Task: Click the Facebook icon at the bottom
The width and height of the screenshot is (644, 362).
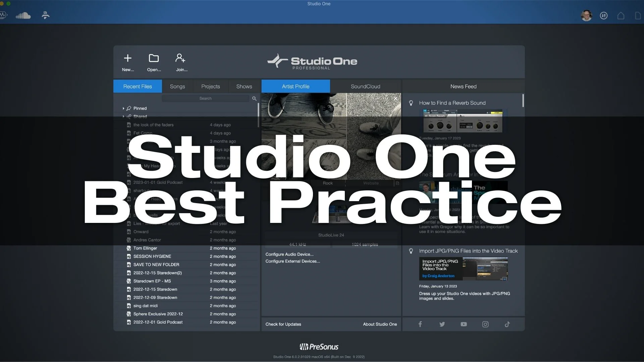Action: point(420,324)
